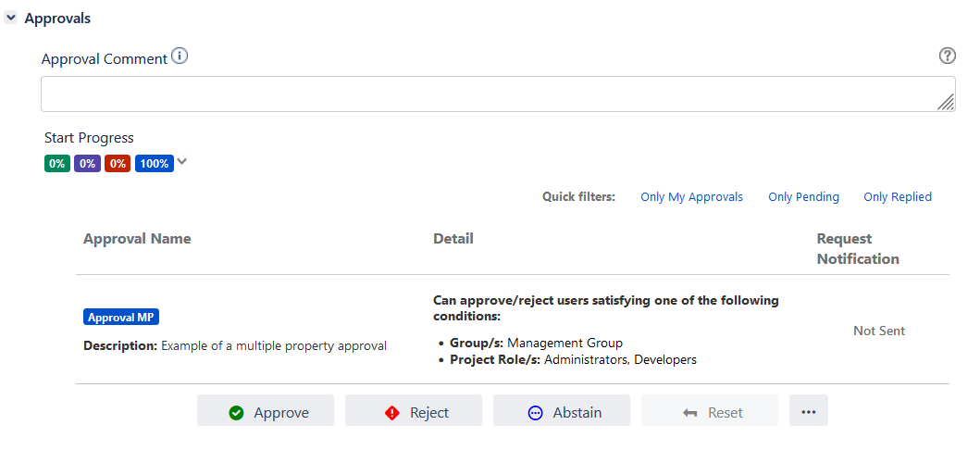Choose the Abstain button with ellipsis circle
The height and width of the screenshot is (450, 980).
[x=562, y=412]
